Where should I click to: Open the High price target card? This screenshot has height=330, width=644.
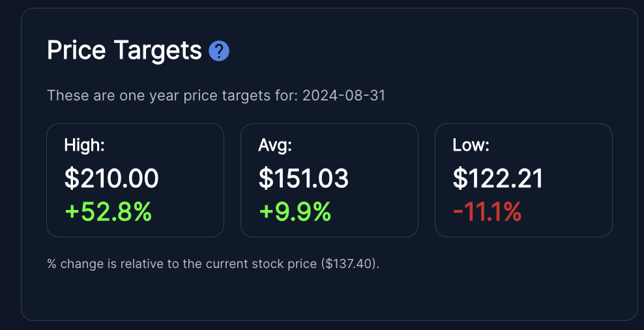(x=135, y=181)
